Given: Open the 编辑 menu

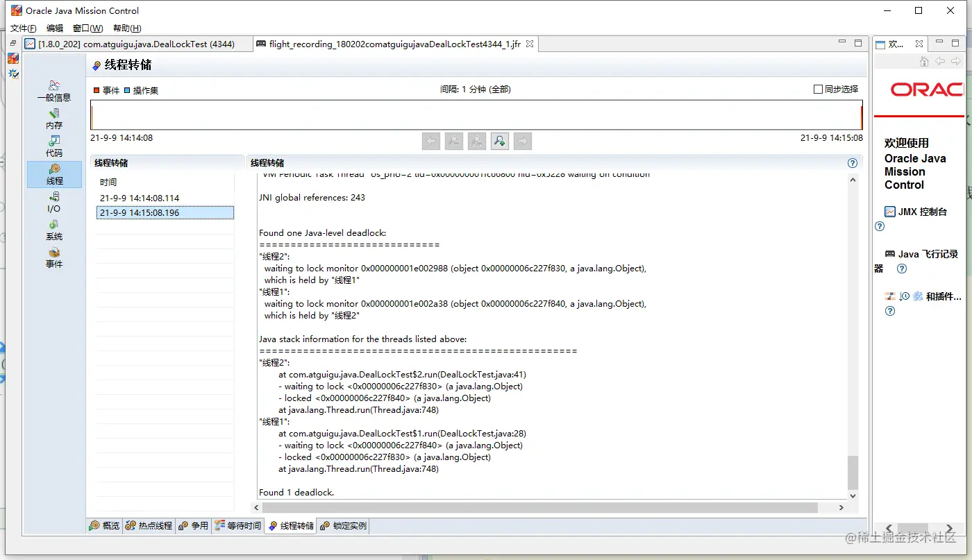Looking at the screenshot, I should (x=55, y=28).
